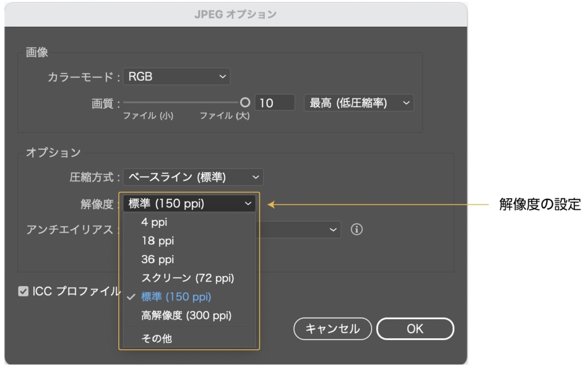Select 18 ppi from resolution list
Screen dimensions: 588x371
click(189, 241)
